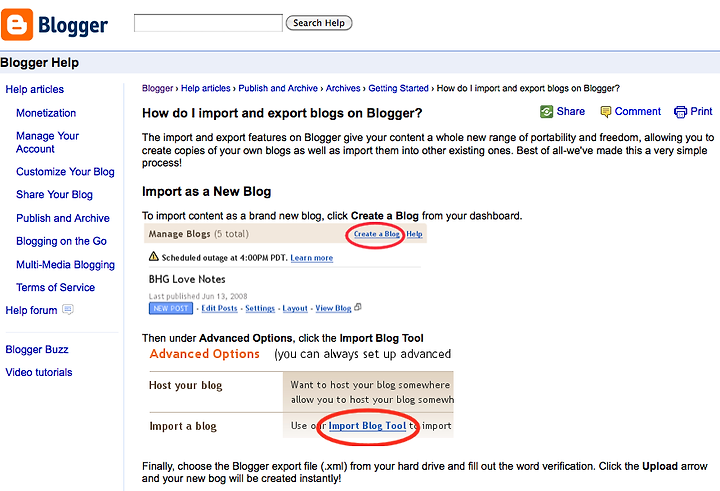Click Help link next to Create a Blog

point(414,234)
